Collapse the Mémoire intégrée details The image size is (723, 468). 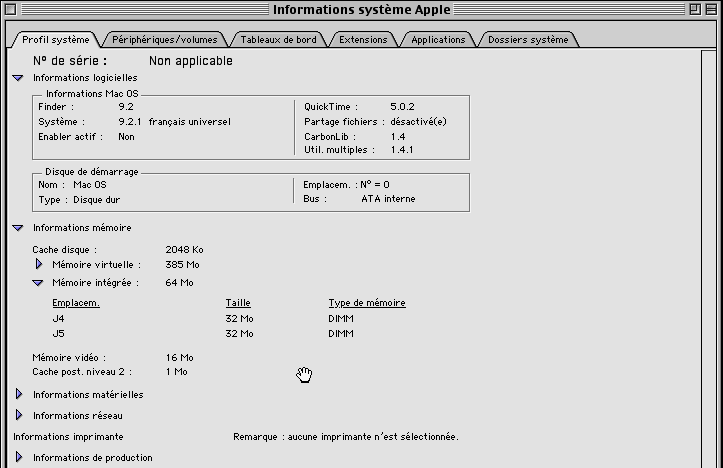tap(38, 283)
